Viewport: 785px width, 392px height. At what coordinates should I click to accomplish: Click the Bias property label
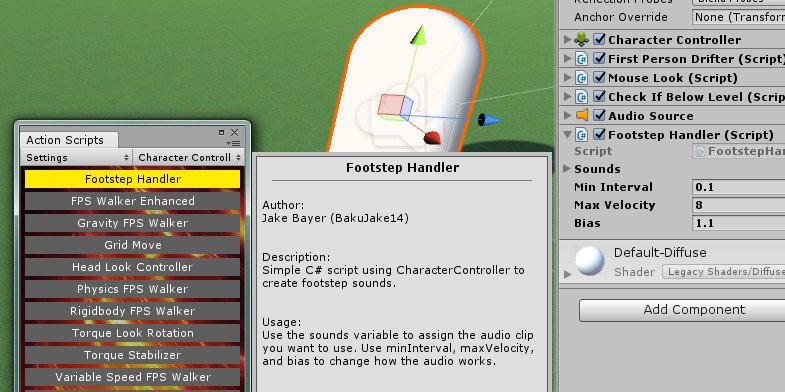pyautogui.click(x=587, y=223)
